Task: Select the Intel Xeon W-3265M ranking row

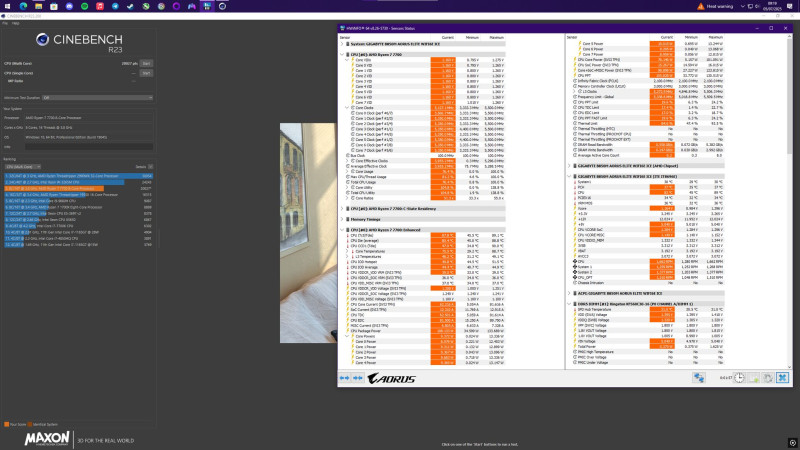Action: pyautogui.click(x=79, y=182)
